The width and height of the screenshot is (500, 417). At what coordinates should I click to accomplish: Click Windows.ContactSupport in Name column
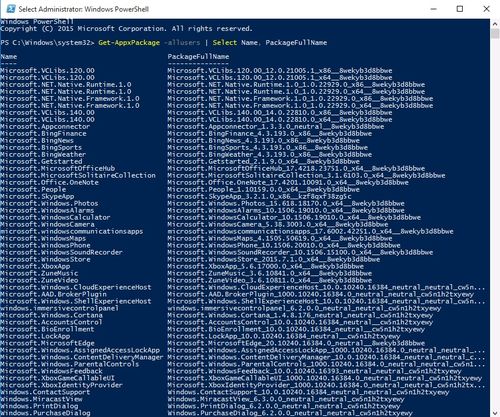pyautogui.click(x=45, y=393)
